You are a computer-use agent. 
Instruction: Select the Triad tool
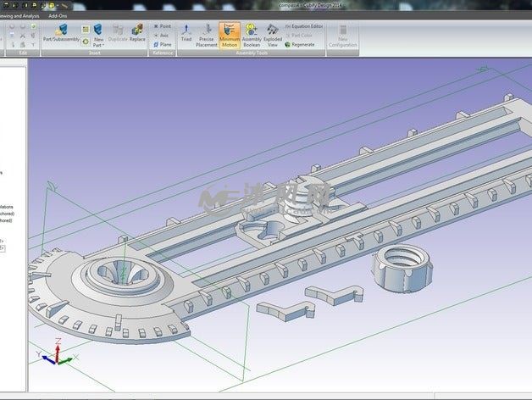(x=186, y=34)
